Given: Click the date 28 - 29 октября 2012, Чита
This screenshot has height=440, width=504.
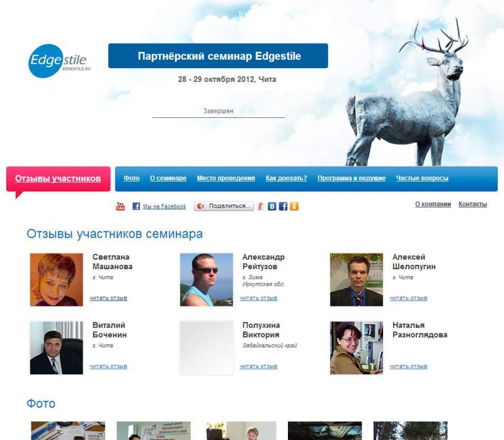Looking at the screenshot, I should pyautogui.click(x=227, y=79).
